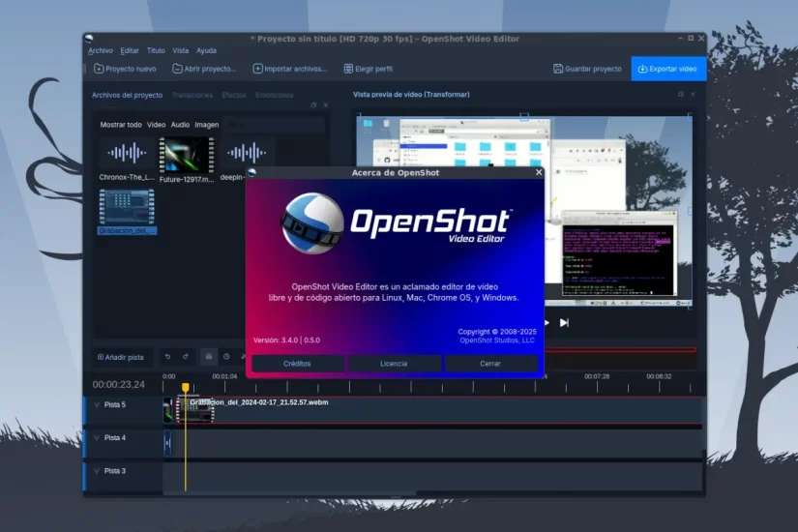Jump to end with preview skip-forward button
Viewport: 798px width, 532px height.
point(564,323)
